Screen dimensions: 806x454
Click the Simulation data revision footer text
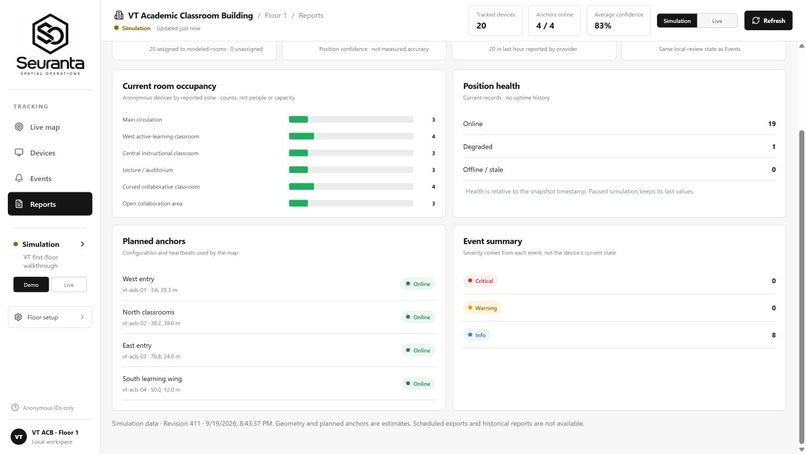pyautogui.click(x=347, y=424)
